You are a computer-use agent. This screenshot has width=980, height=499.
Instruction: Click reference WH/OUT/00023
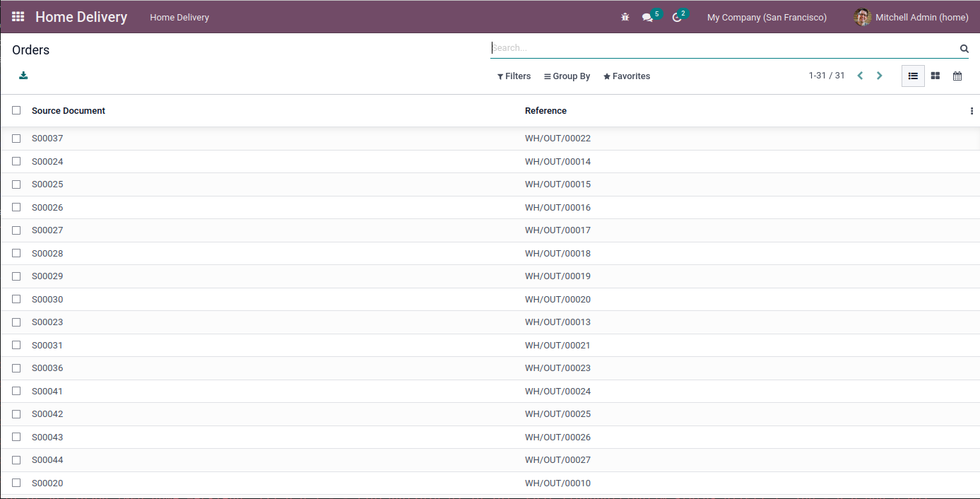[557, 368]
